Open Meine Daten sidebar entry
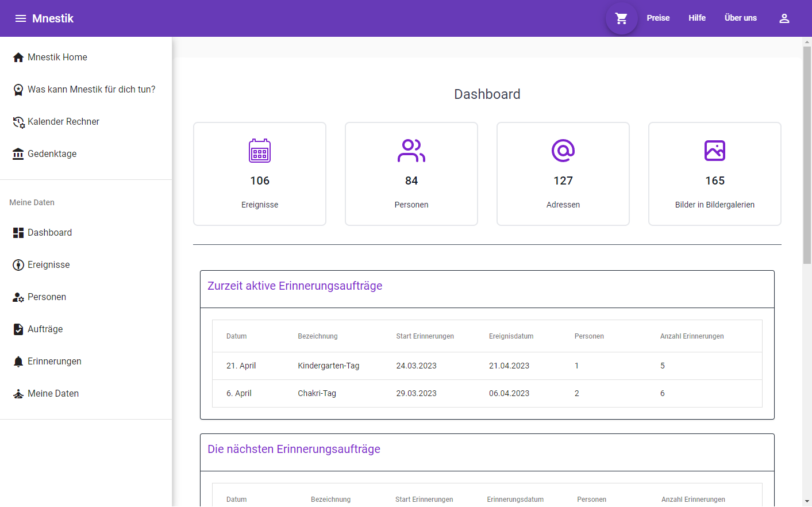Image resolution: width=812 pixels, height=507 pixels. point(53,394)
